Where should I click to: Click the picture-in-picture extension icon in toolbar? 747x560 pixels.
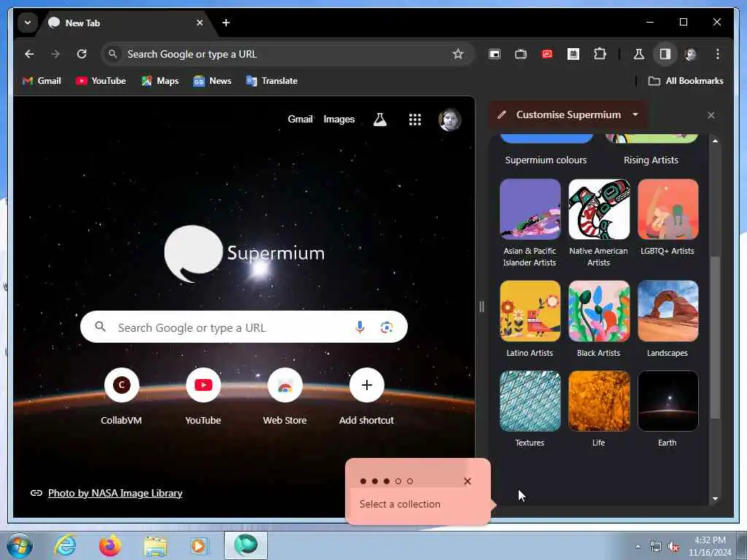point(495,54)
